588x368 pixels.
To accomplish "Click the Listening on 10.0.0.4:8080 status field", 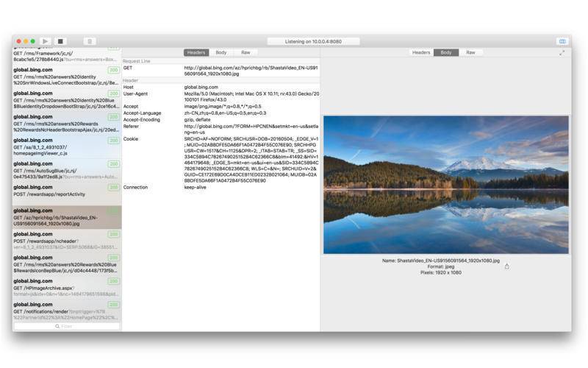I will [x=313, y=41].
